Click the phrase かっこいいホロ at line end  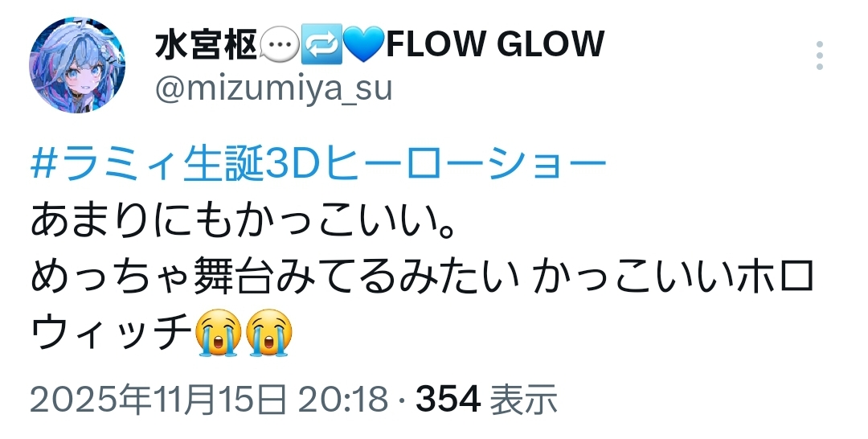674,277
